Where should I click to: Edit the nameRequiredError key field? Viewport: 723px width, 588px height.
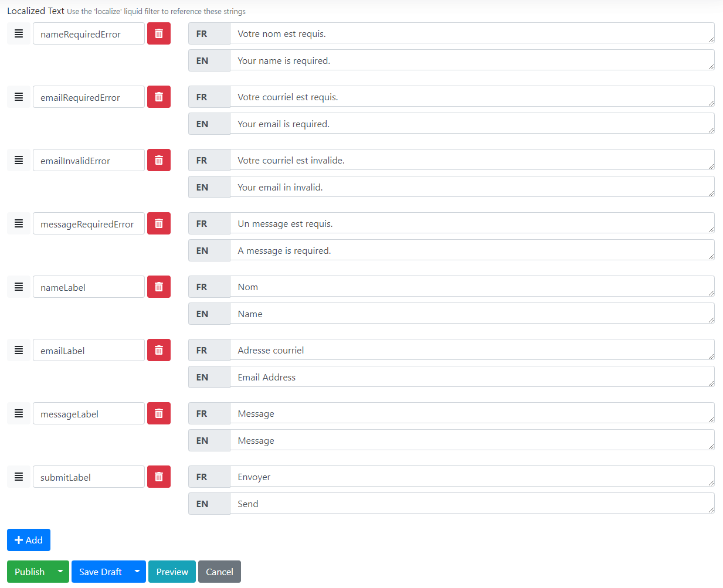[89, 33]
